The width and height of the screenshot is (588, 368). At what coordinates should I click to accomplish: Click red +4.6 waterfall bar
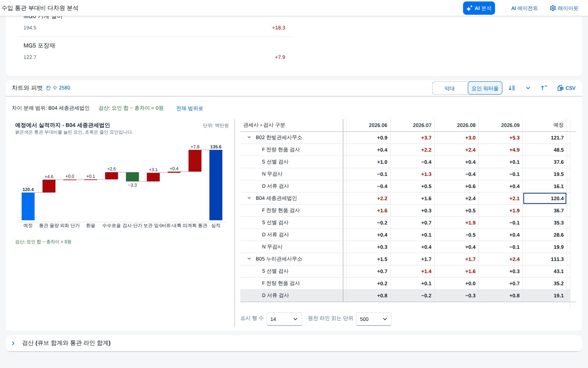[x=49, y=186]
